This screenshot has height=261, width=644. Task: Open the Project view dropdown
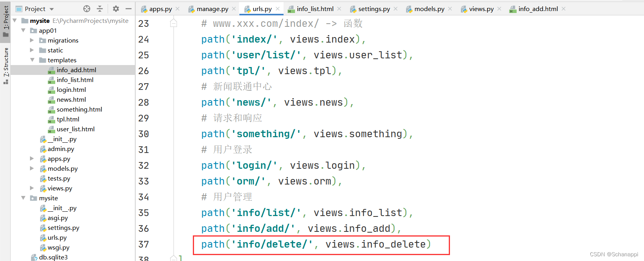[52, 9]
